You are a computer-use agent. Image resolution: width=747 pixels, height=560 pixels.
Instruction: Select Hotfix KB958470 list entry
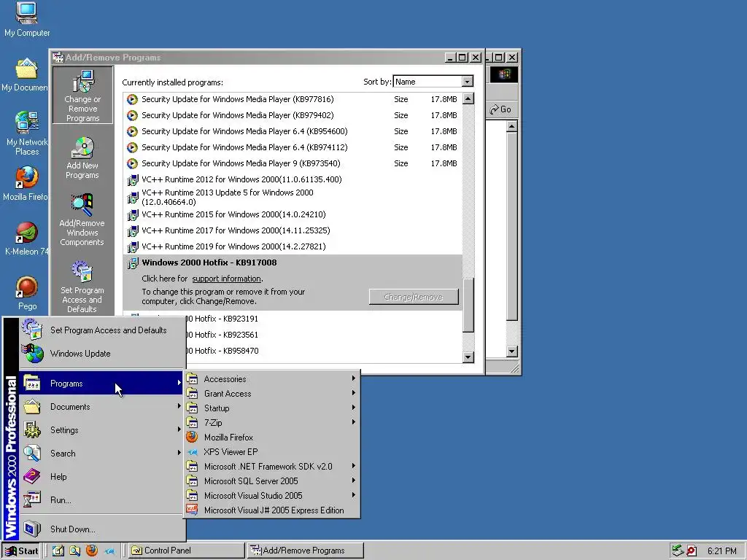pyautogui.click(x=324, y=351)
